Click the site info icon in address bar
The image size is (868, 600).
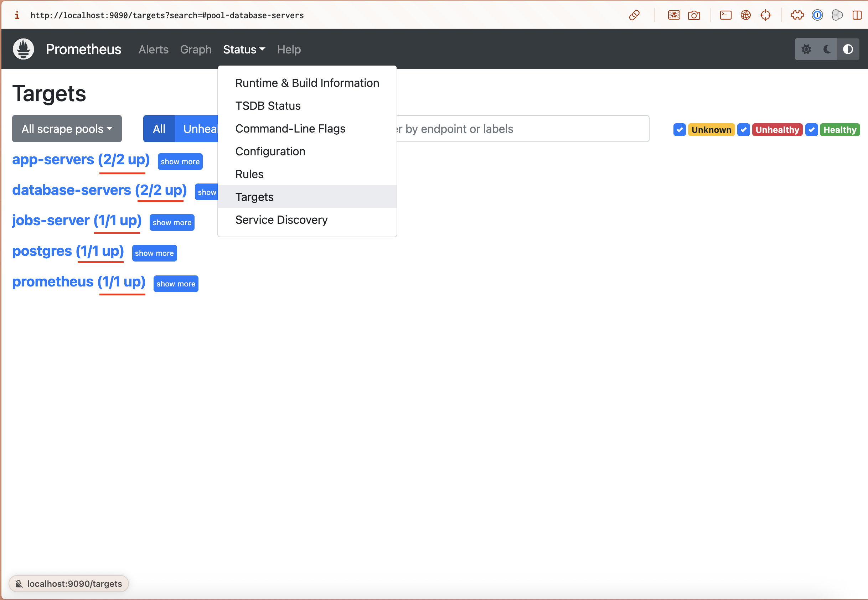point(16,15)
